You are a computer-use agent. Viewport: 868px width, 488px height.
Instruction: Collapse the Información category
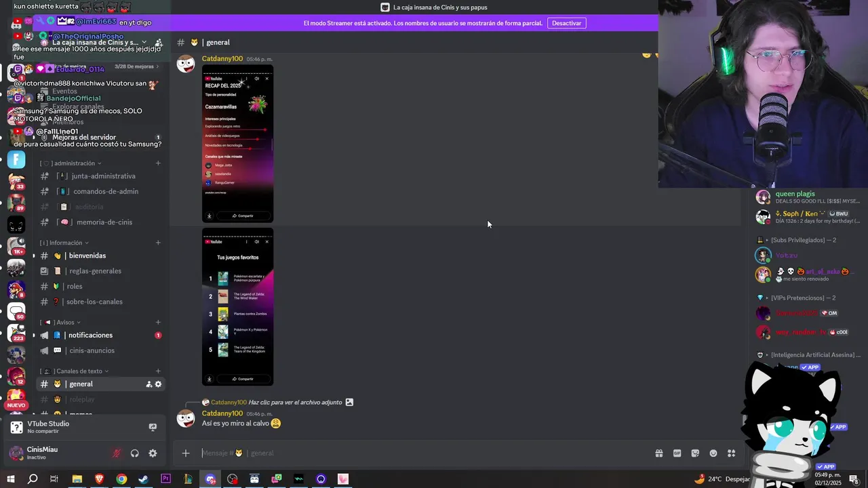coord(64,243)
